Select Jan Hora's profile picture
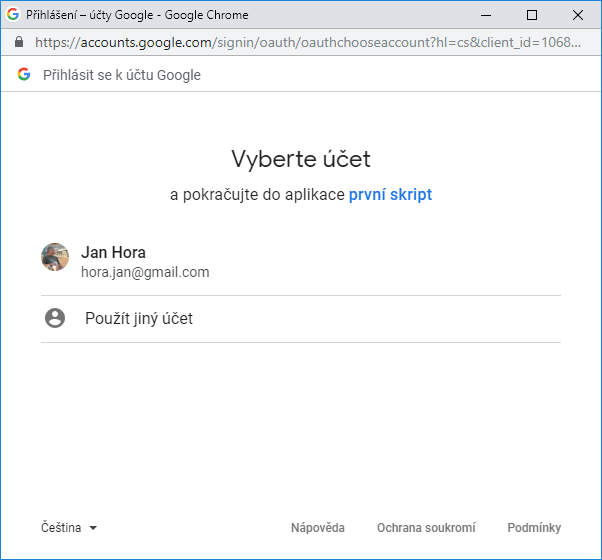 55,257
